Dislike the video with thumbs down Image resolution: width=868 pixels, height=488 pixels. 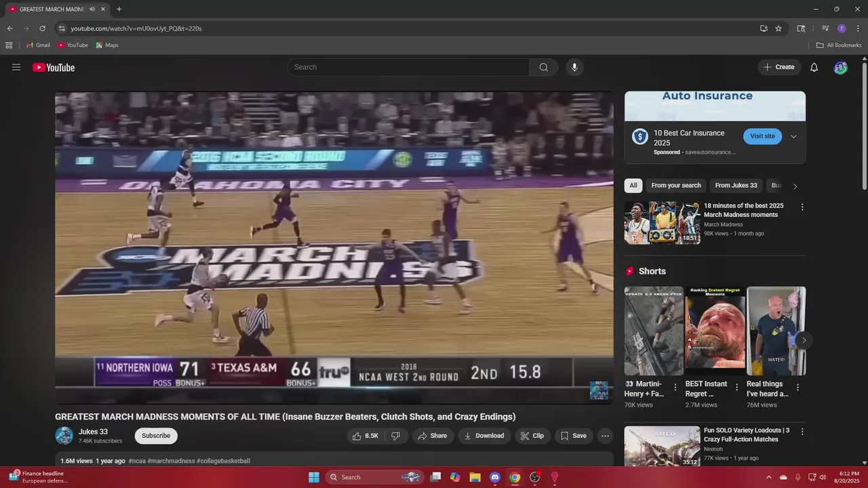tap(396, 436)
